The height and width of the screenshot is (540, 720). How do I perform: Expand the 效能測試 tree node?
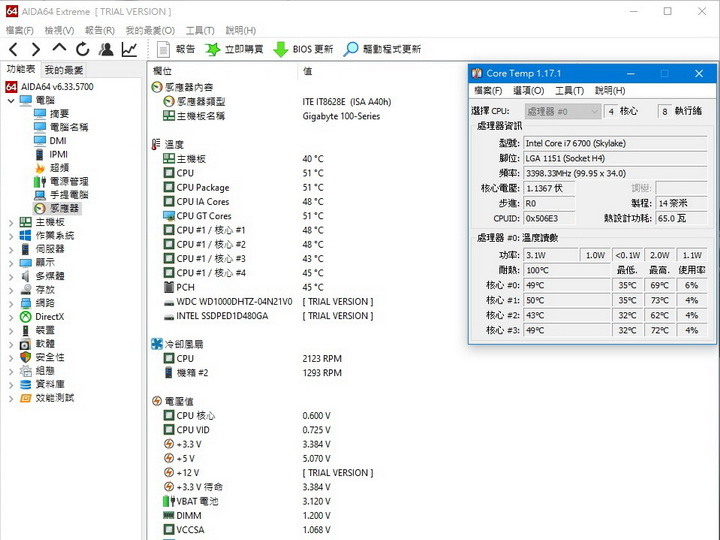(x=11, y=398)
